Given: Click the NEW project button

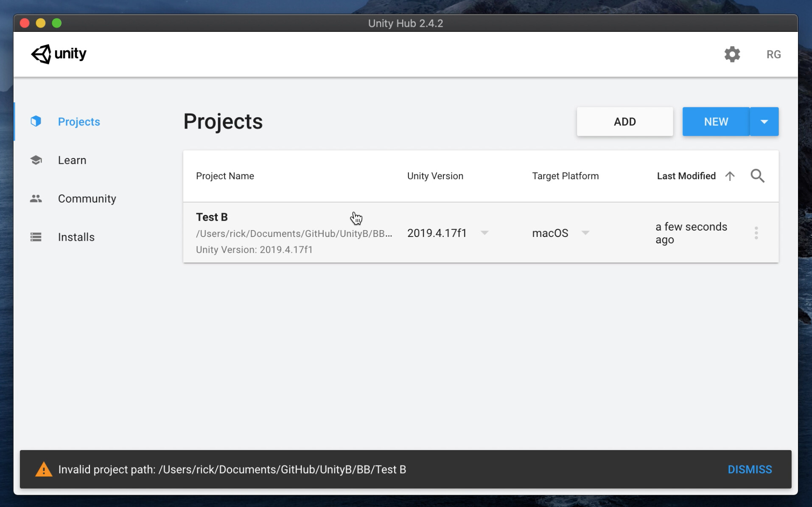Looking at the screenshot, I should pos(716,121).
